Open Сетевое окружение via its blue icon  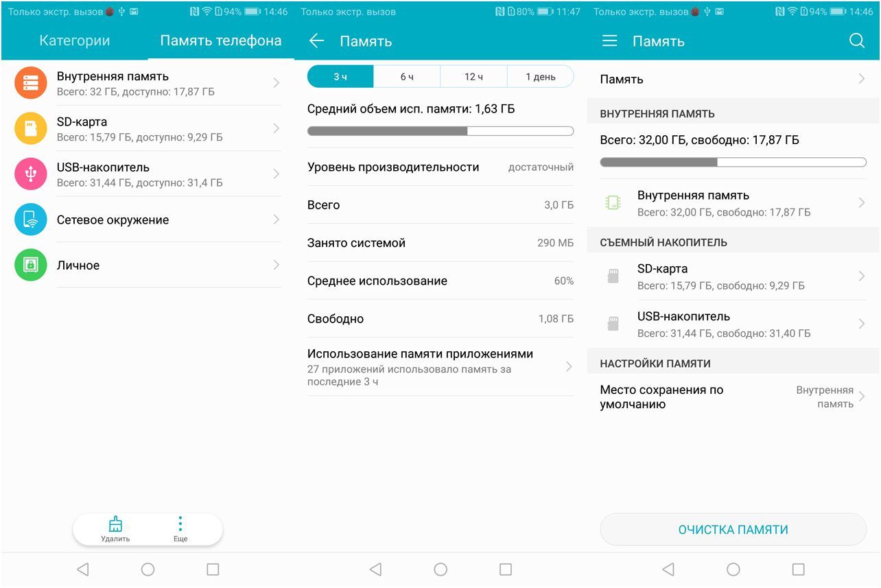[x=30, y=220]
